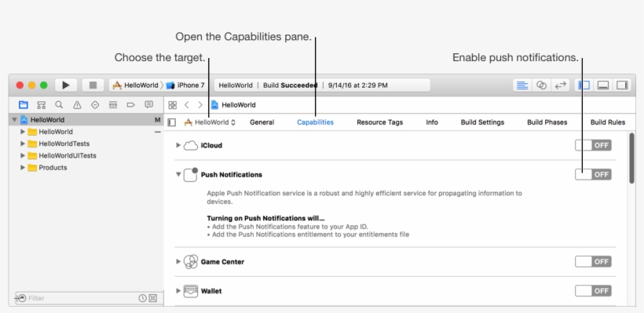Click the iCloud capability icon

click(x=191, y=146)
